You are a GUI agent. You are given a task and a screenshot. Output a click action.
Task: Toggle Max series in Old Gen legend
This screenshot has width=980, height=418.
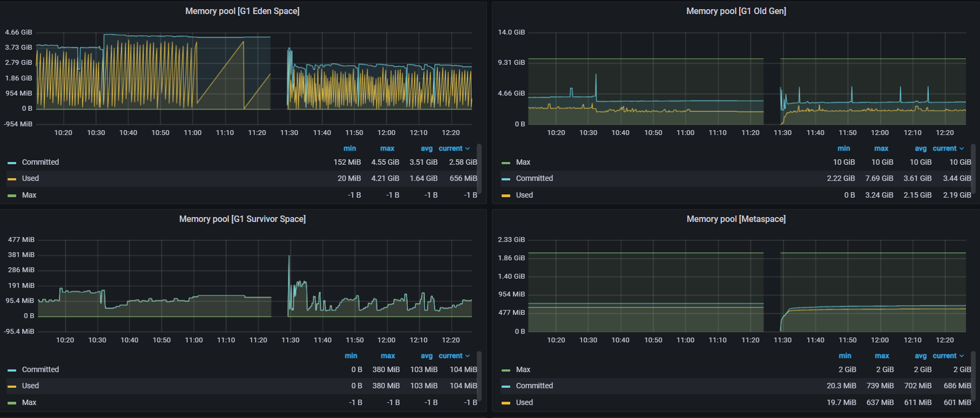pos(523,162)
